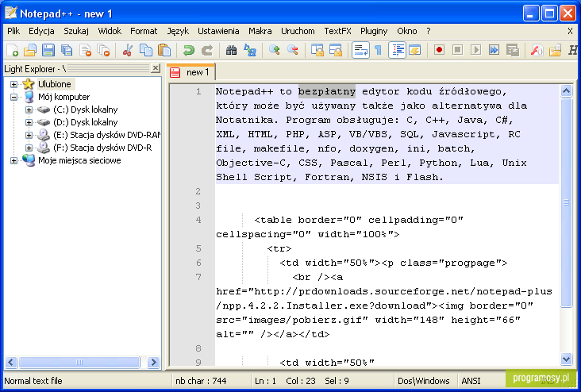Click the explorer horizontal scrollbar left arrow
The width and height of the screenshot is (581, 392).
point(11,362)
